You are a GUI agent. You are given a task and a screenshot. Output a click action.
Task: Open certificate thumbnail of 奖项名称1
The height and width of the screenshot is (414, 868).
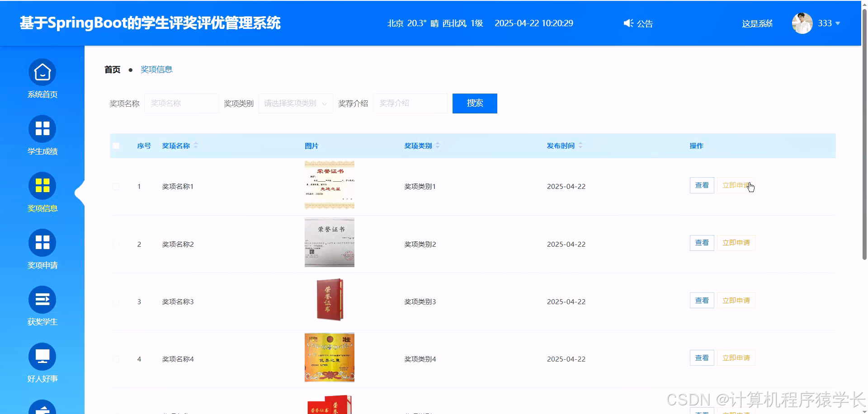pos(330,185)
